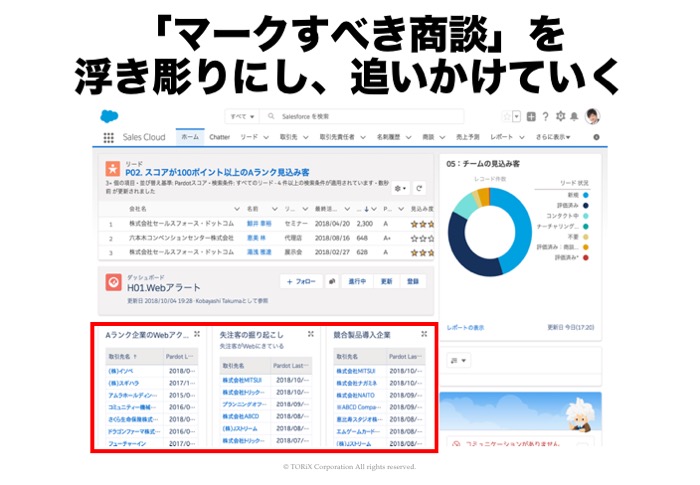This screenshot has height=485, width=700.
Task: Click the global actions plus icon
Action: [530, 116]
